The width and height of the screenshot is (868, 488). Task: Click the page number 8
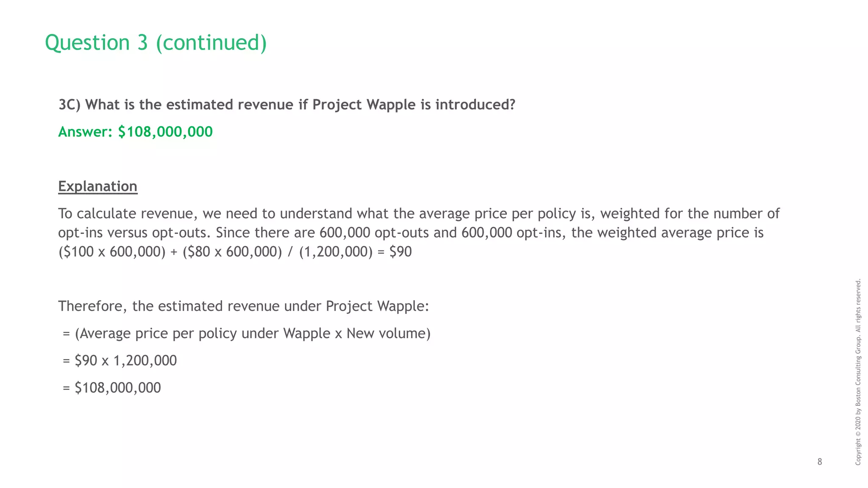pyautogui.click(x=819, y=462)
